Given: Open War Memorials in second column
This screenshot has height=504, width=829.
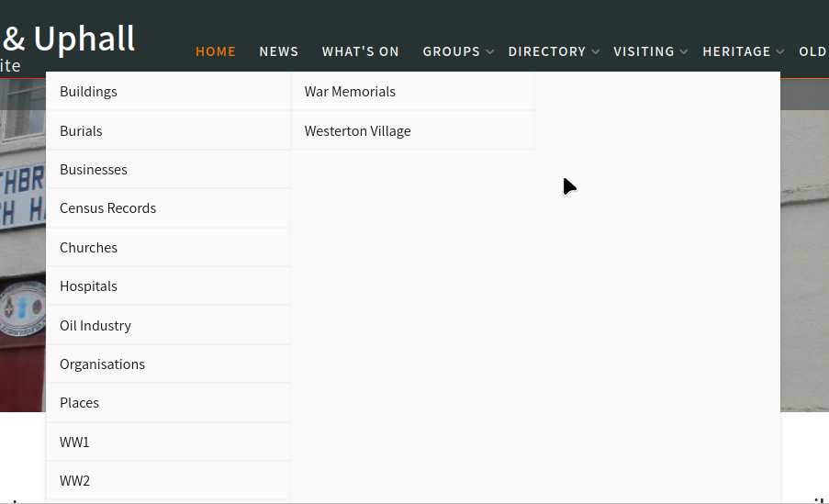Looking at the screenshot, I should tap(350, 92).
